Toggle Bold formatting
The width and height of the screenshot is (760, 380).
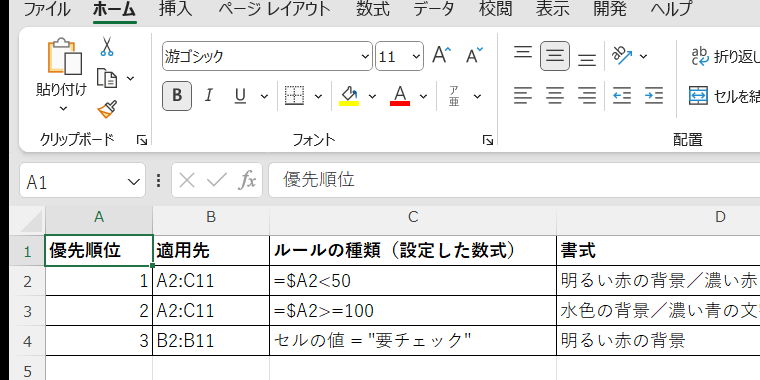pos(177,95)
